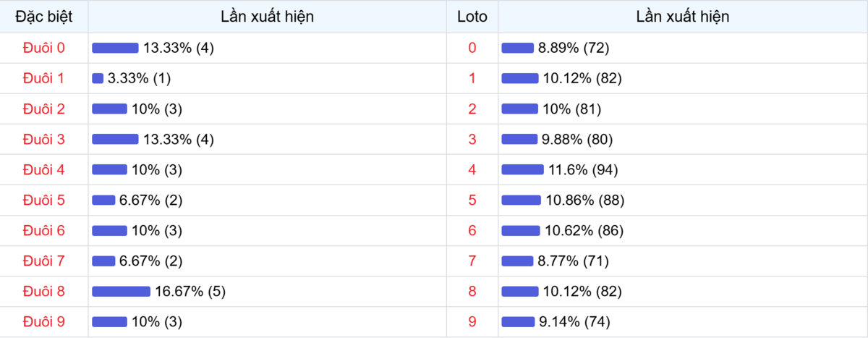Select "Đuôi 5" in the first column

click(44, 200)
